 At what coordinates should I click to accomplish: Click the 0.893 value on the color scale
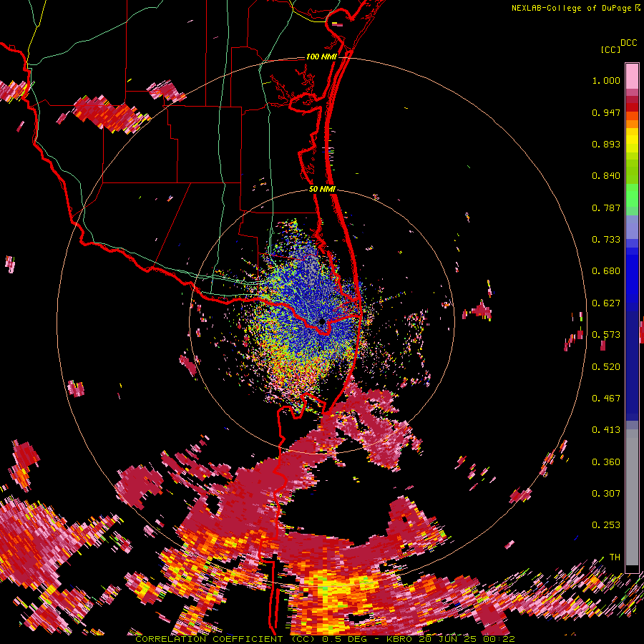pos(606,144)
